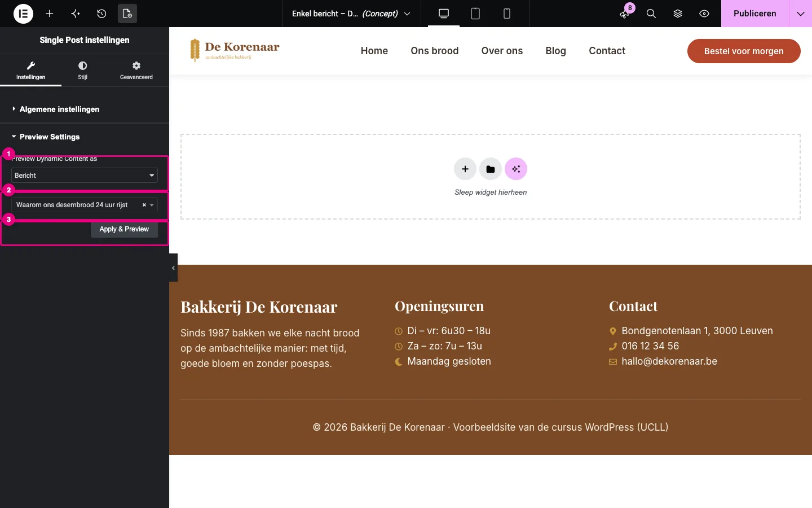Click the add element plus icon
This screenshot has height=508, width=812.
[x=50, y=14]
